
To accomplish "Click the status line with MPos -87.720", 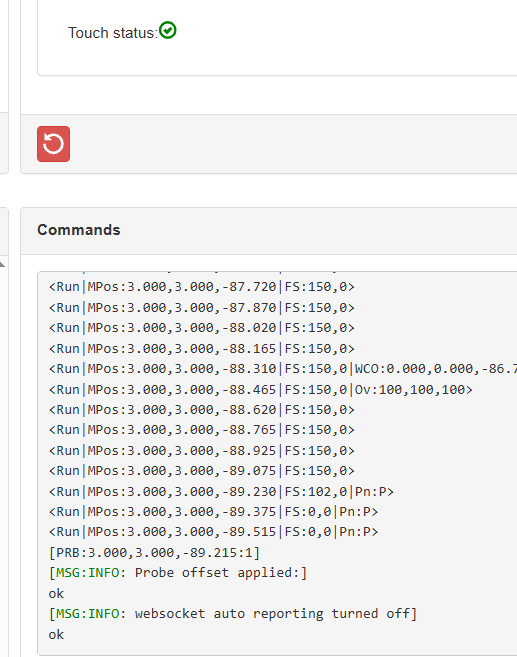I will tap(202, 287).
